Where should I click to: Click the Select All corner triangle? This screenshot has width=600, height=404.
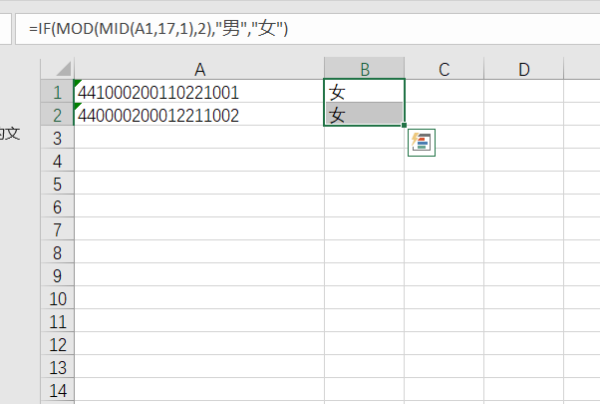(x=63, y=69)
